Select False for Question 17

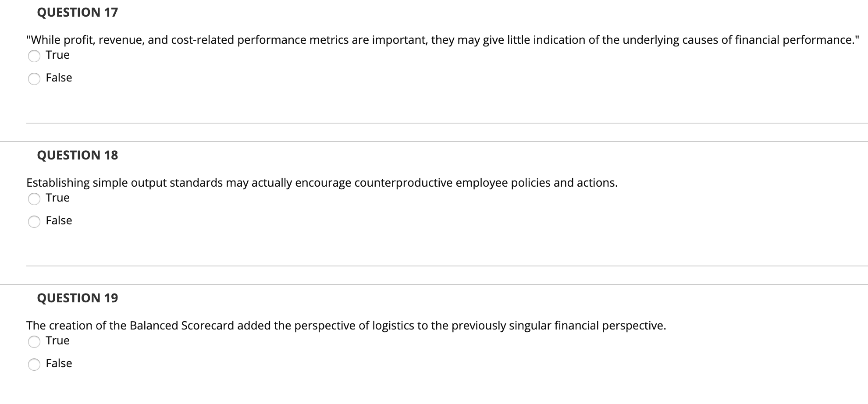tap(34, 79)
